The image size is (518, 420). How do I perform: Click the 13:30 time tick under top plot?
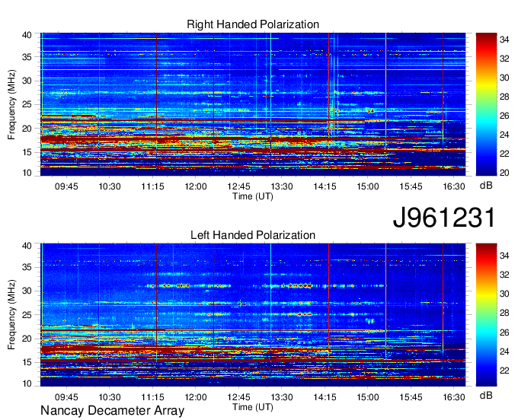tap(281, 186)
